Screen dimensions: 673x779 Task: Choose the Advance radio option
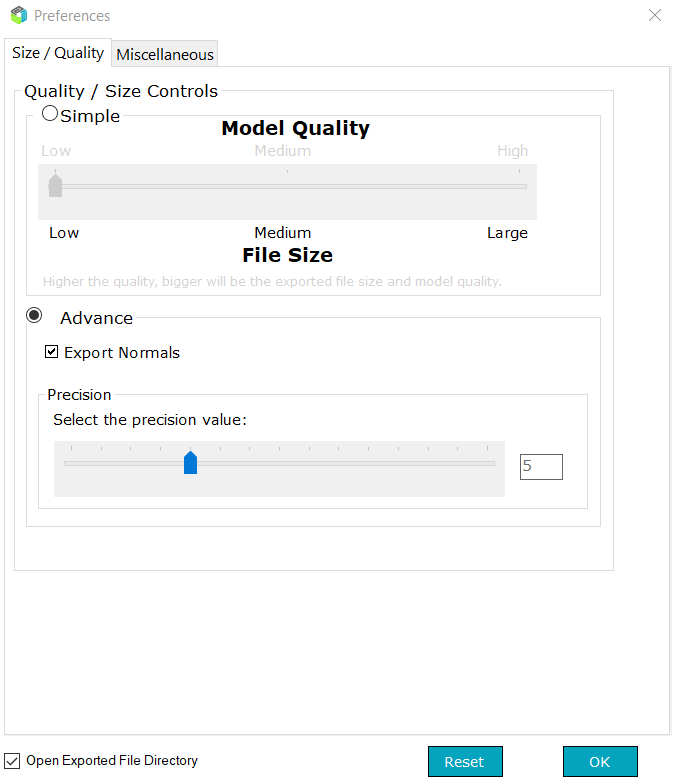[x=35, y=316]
